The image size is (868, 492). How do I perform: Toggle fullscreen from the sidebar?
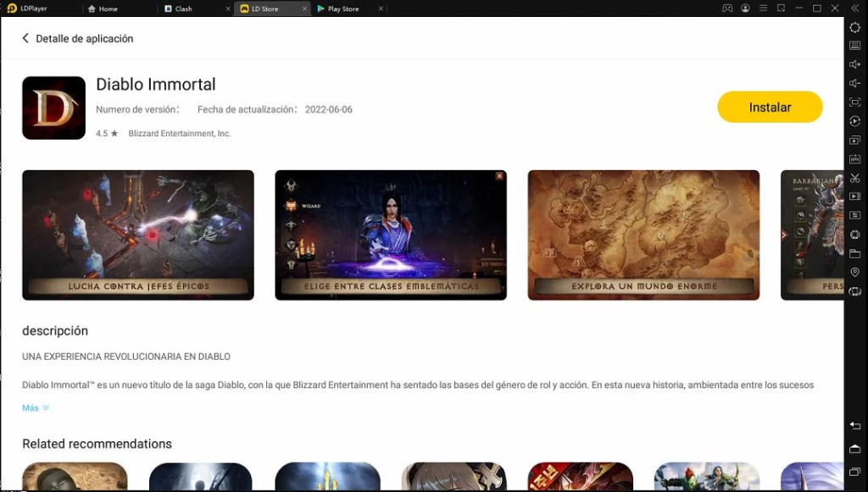pos(854,102)
